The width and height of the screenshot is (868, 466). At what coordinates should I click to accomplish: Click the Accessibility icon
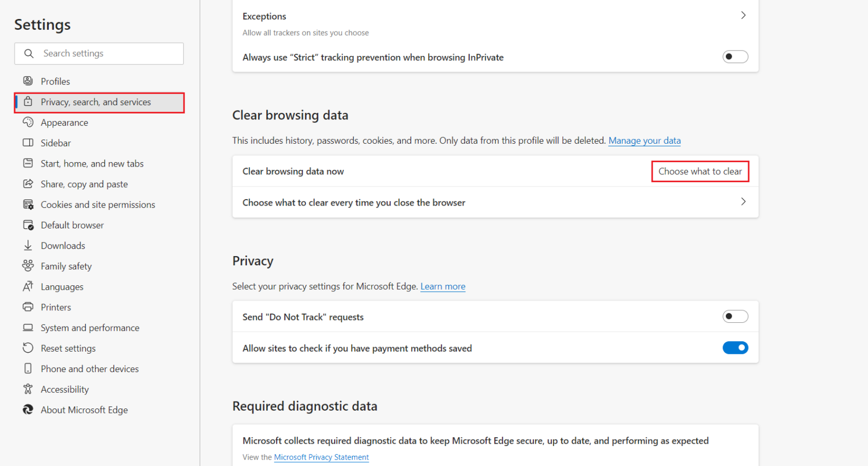tap(28, 389)
